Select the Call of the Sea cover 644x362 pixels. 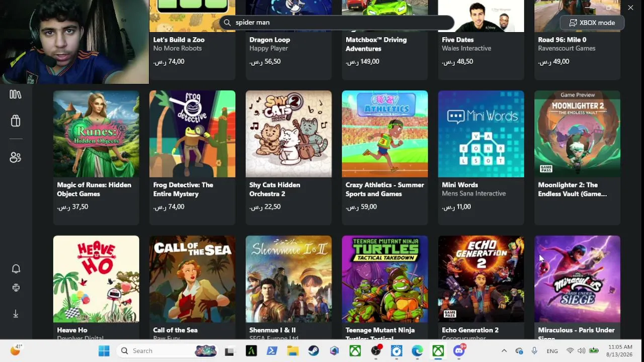192,279
